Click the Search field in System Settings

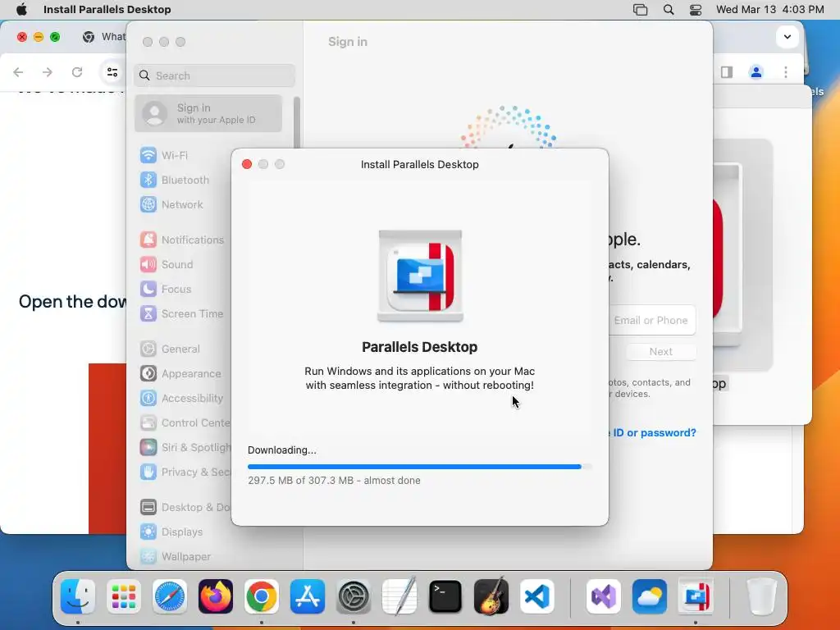[214, 75]
